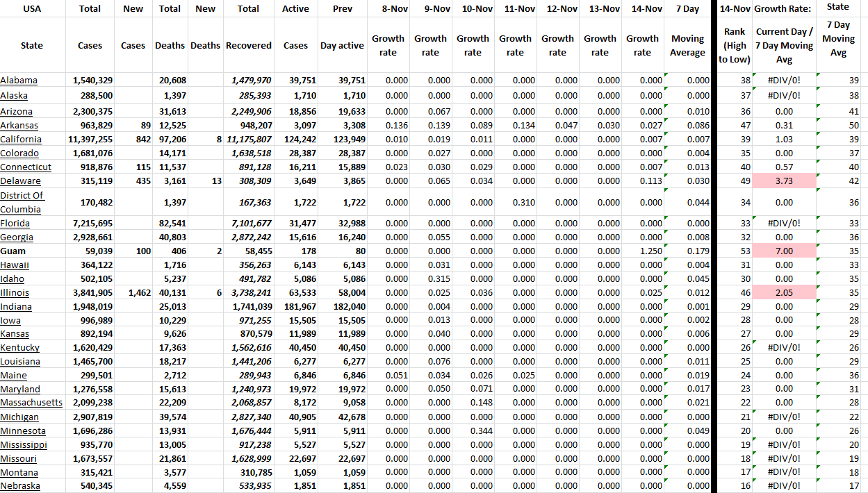Click the Delaware state link
Viewport: 868px width, 493px height.
[x=19, y=181]
